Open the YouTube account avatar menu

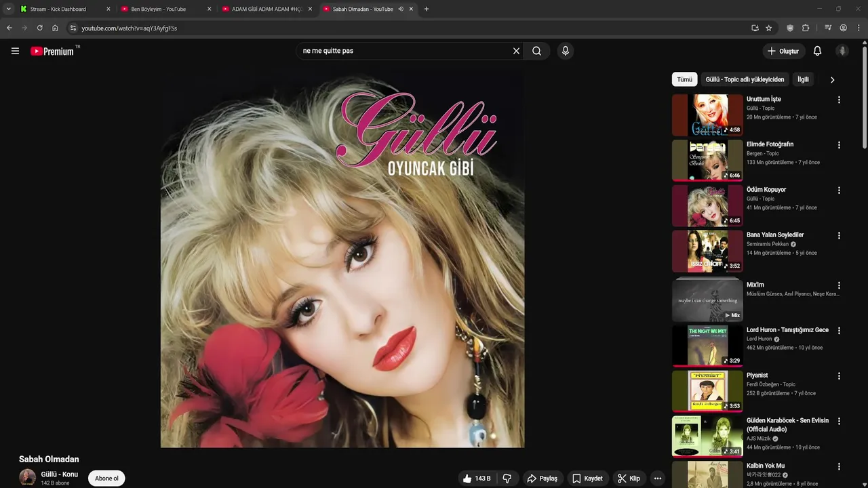[x=842, y=51]
